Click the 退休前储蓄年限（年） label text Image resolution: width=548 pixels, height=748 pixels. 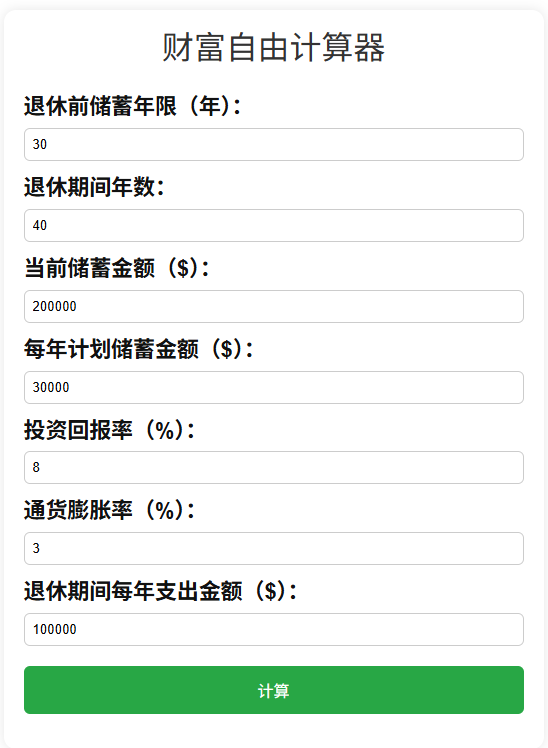click(133, 106)
